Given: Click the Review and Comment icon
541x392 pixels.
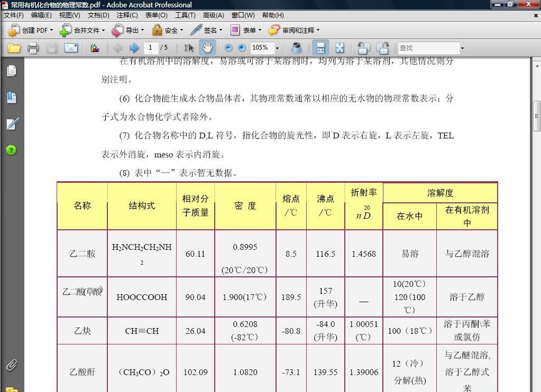Looking at the screenshot, I should (x=274, y=30).
